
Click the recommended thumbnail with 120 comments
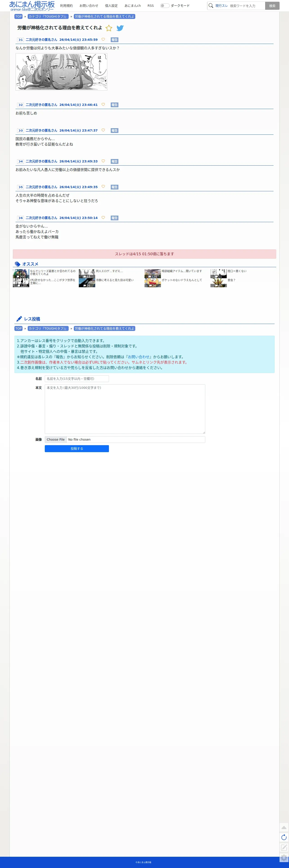point(153,274)
